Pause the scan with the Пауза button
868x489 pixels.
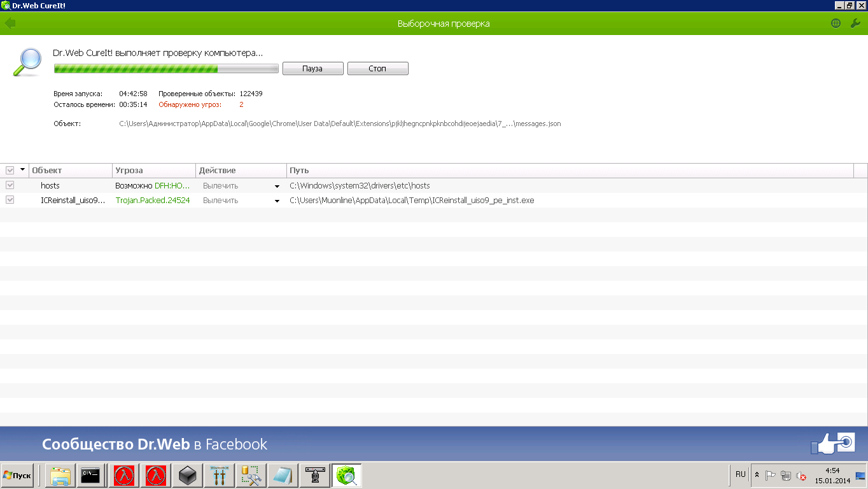point(313,69)
